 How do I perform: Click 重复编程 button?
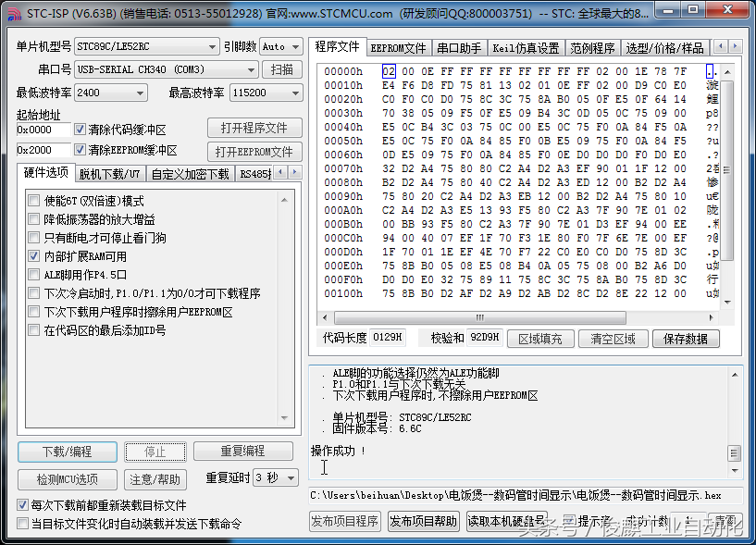tap(243, 452)
